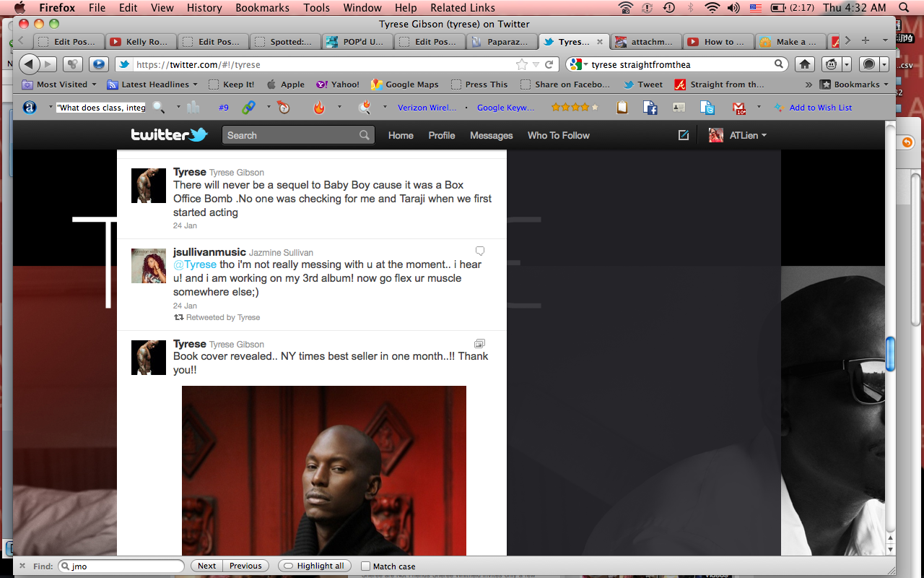Click the Firefox home button
924x578 pixels.
click(x=805, y=64)
